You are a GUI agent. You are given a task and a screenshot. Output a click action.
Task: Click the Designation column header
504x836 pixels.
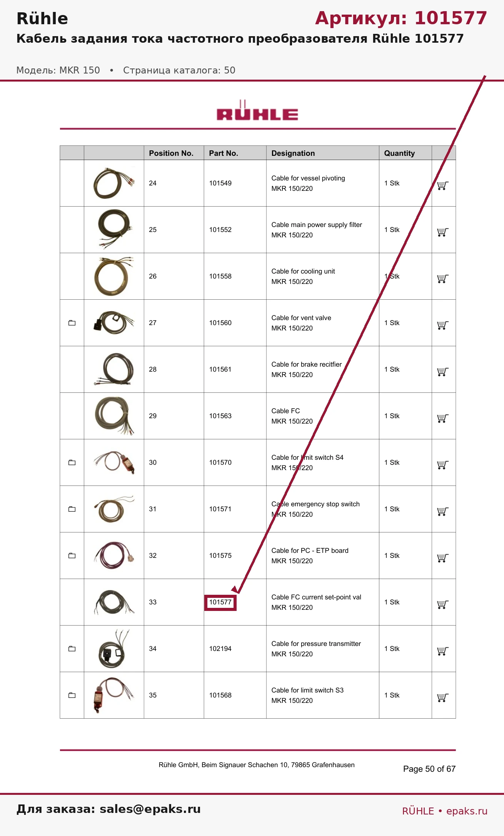(x=293, y=153)
